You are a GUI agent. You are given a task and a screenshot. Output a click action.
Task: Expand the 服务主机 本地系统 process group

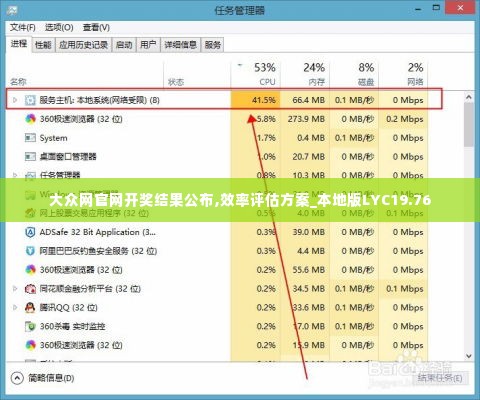[15, 100]
